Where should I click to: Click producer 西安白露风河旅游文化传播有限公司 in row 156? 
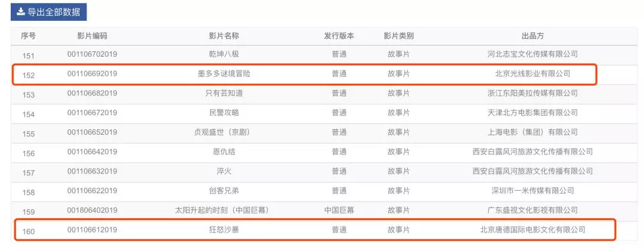532,152
